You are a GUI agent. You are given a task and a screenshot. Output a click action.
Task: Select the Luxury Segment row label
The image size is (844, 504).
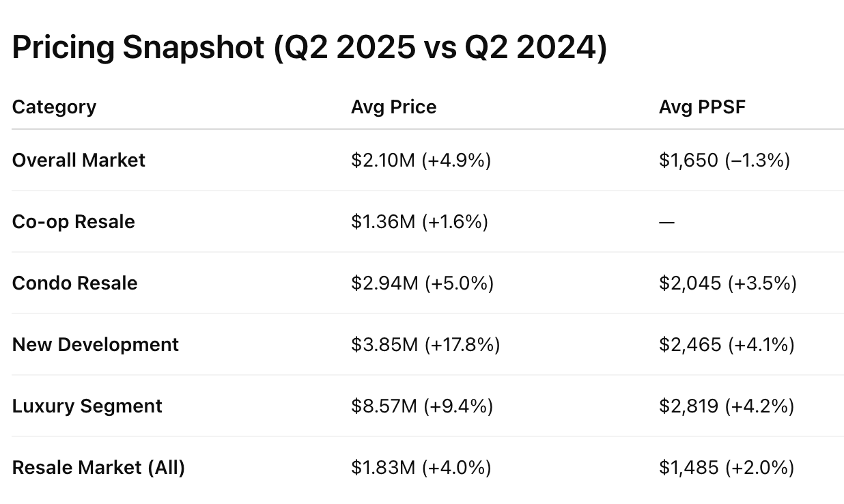[87, 406]
